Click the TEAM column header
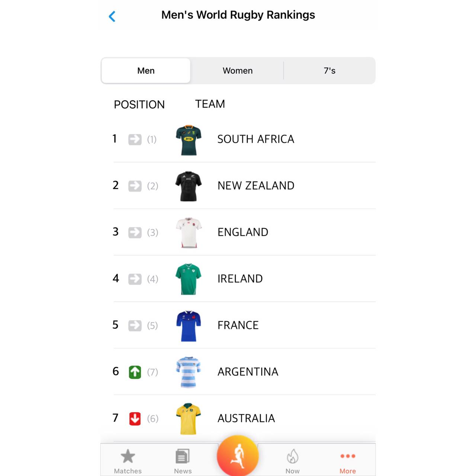The width and height of the screenshot is (476, 476). click(x=210, y=104)
